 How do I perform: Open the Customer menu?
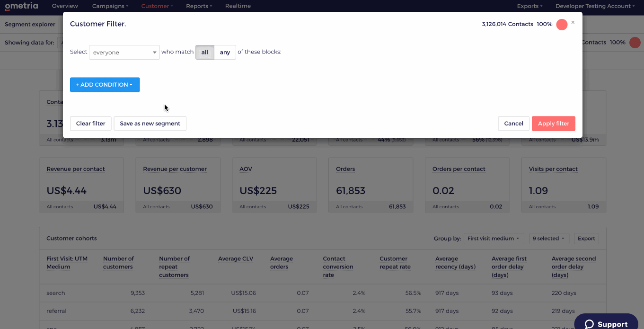tap(157, 6)
